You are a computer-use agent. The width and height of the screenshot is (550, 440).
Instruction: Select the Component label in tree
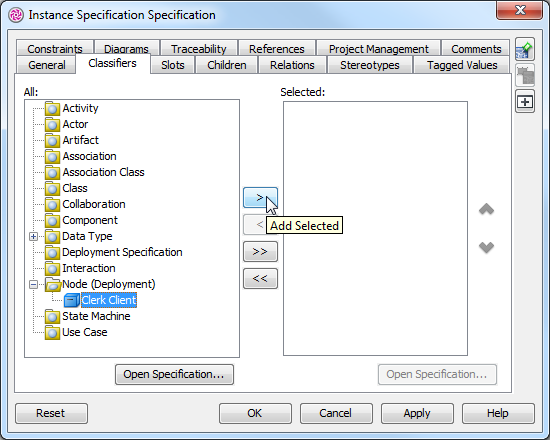(x=90, y=221)
